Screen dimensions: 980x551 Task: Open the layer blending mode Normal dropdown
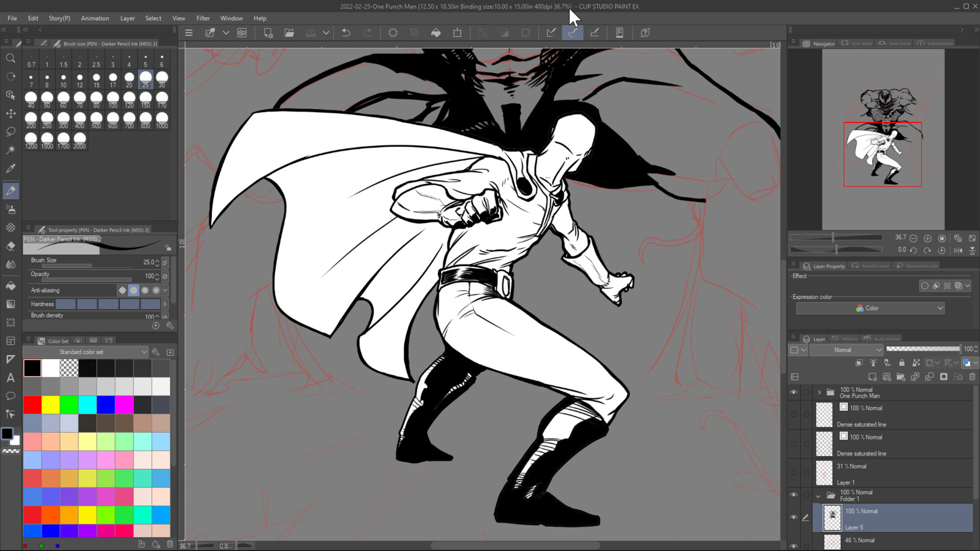pyautogui.click(x=846, y=350)
